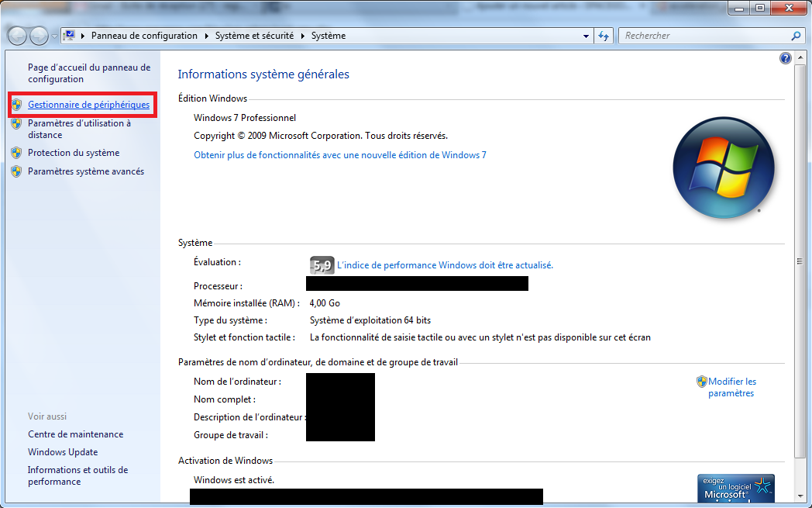Maximize the System window
Image resolution: width=812 pixels, height=508 pixels.
pyautogui.click(x=760, y=8)
